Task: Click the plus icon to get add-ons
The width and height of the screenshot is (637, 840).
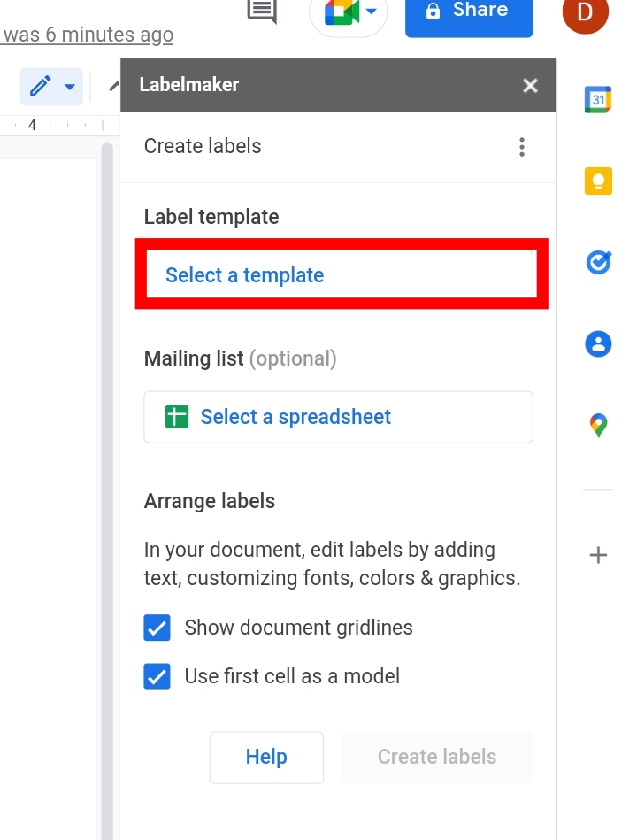Action: (x=598, y=555)
